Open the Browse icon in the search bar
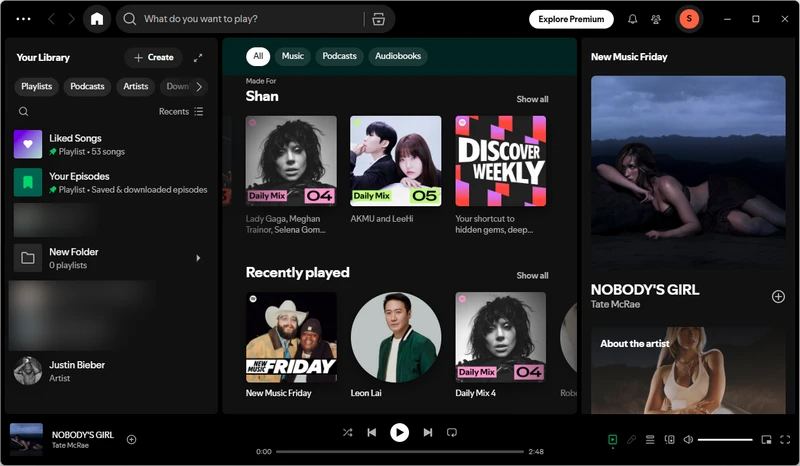Viewport: 800px width, 466px height. [379, 19]
